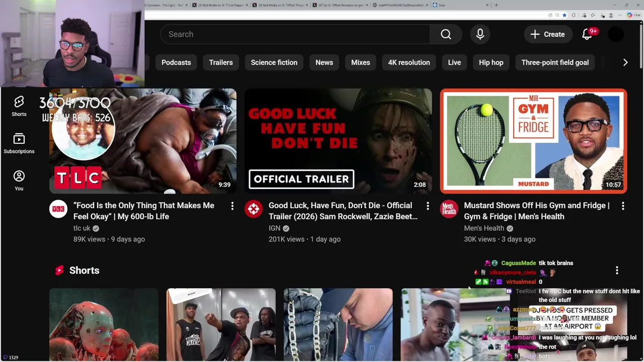
Task: Click the search magnifier button
Action: [446, 34]
